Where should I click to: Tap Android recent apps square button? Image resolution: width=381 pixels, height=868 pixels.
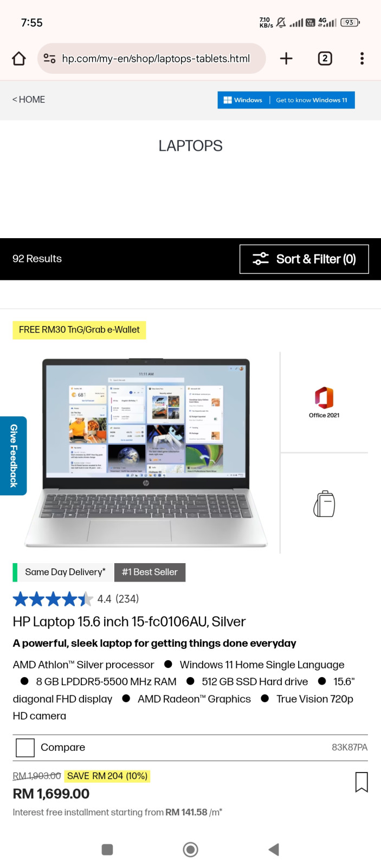coord(107,850)
